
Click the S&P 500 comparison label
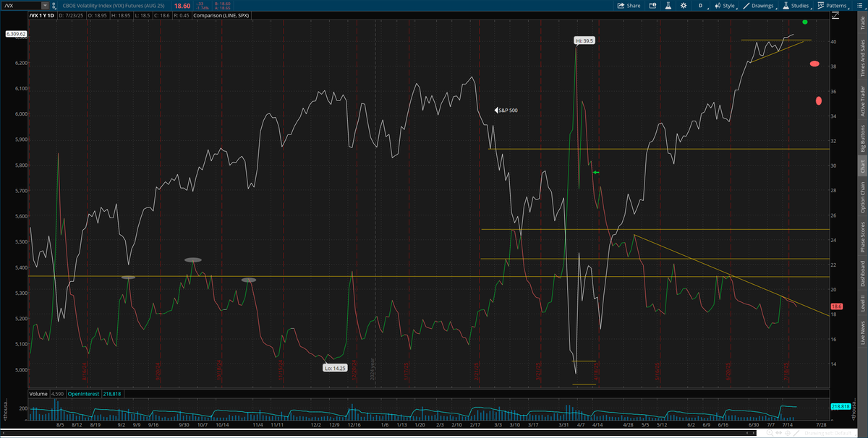509,111
